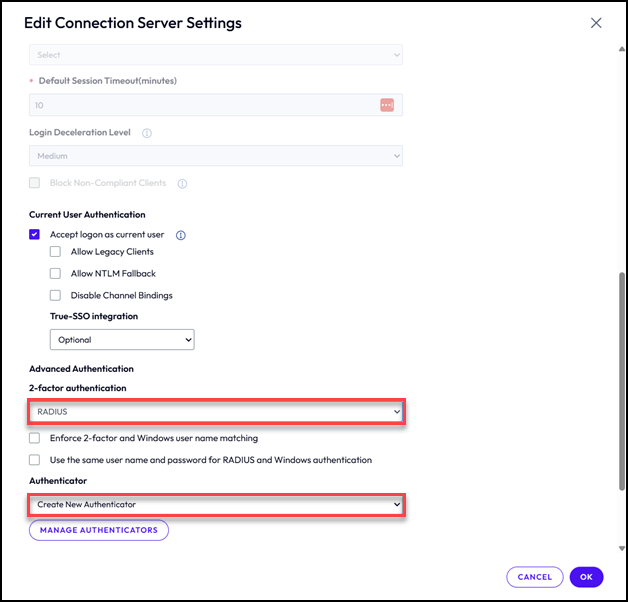Click the Default Session Timeout input field
Viewport: 628px width, 602px height.
point(200,105)
